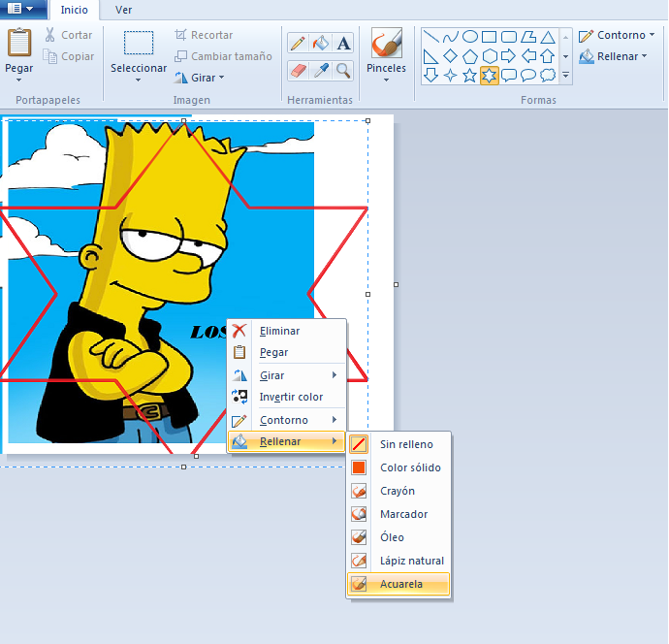Grab the canvas right-edge resize handle
This screenshot has height=644, width=669.
[x=396, y=284]
